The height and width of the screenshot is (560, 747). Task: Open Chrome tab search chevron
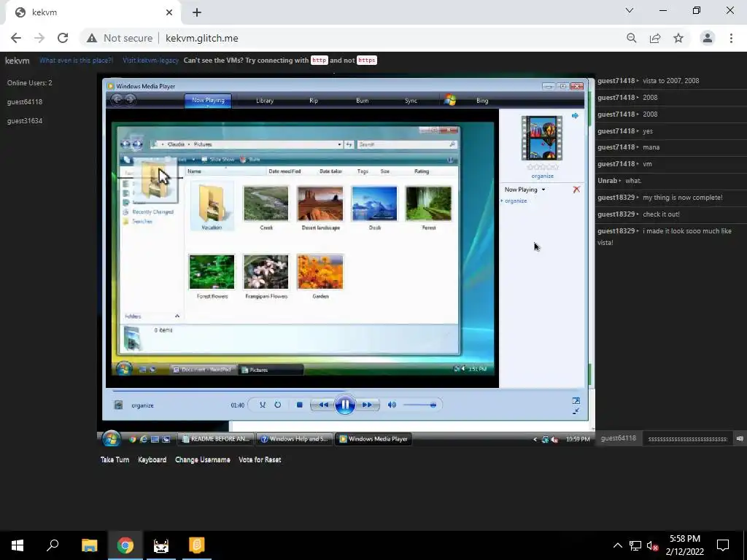coord(630,10)
